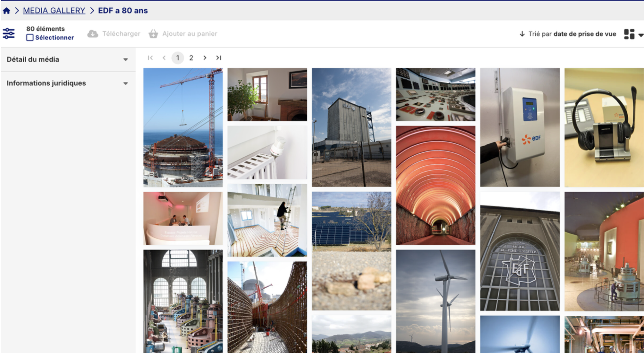Open the man on ladder floor-heating photo
The image size is (644, 354).
[x=267, y=220]
